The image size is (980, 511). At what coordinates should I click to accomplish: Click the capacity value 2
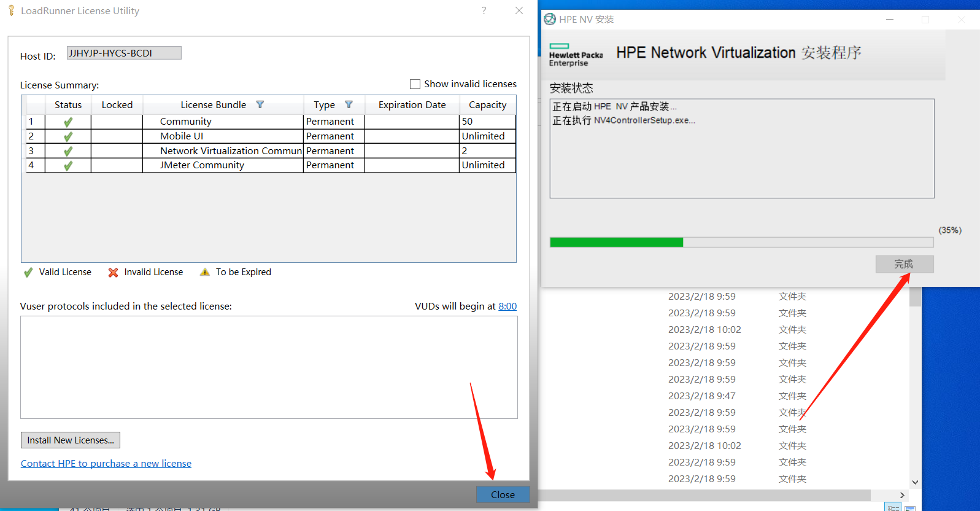(x=465, y=151)
